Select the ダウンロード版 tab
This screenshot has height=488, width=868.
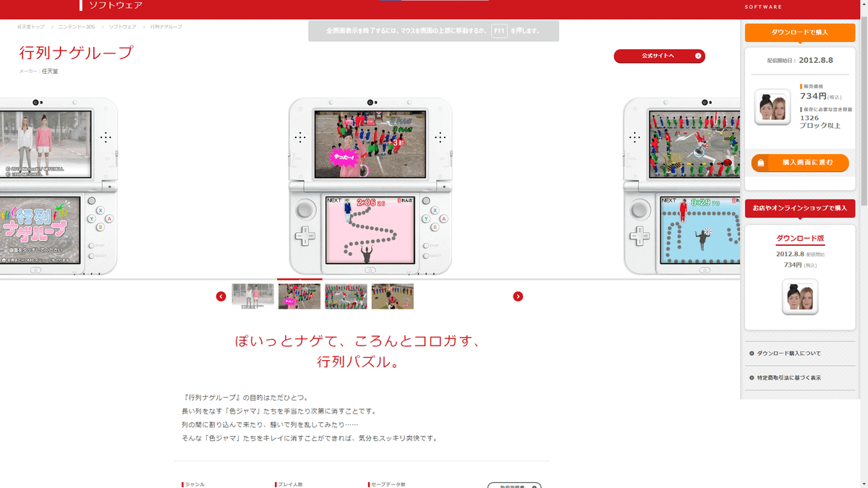tap(800, 238)
